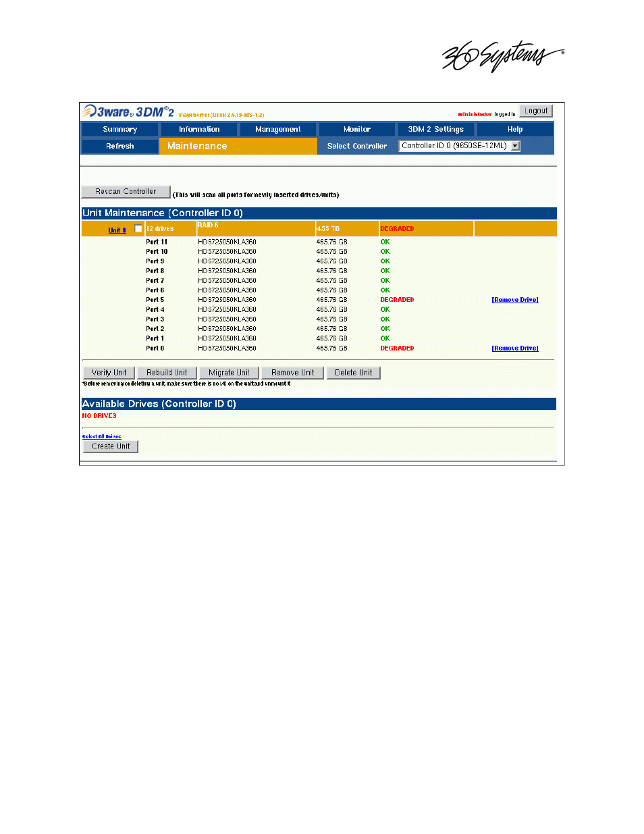644x834 pixels.
Task: Click the 12 drives count text
Action: (x=160, y=229)
